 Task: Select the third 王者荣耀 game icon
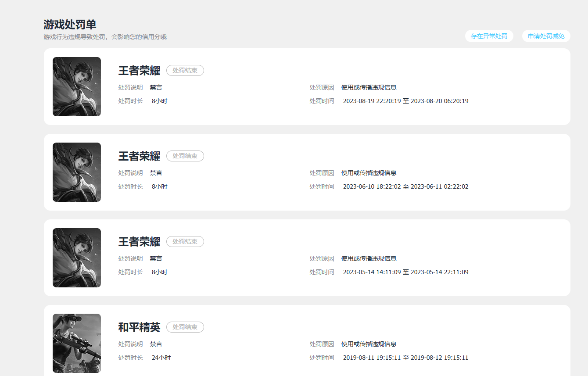coord(76,258)
